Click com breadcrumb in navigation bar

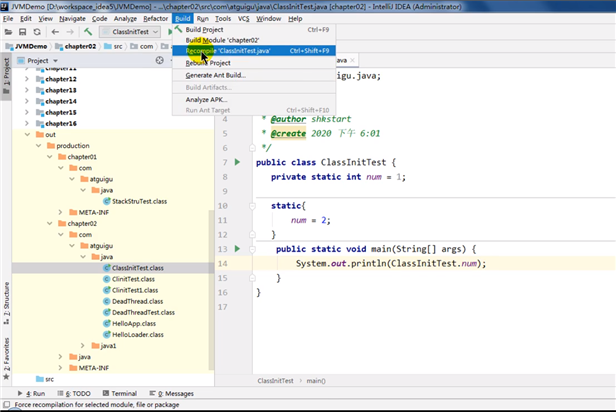coord(142,46)
